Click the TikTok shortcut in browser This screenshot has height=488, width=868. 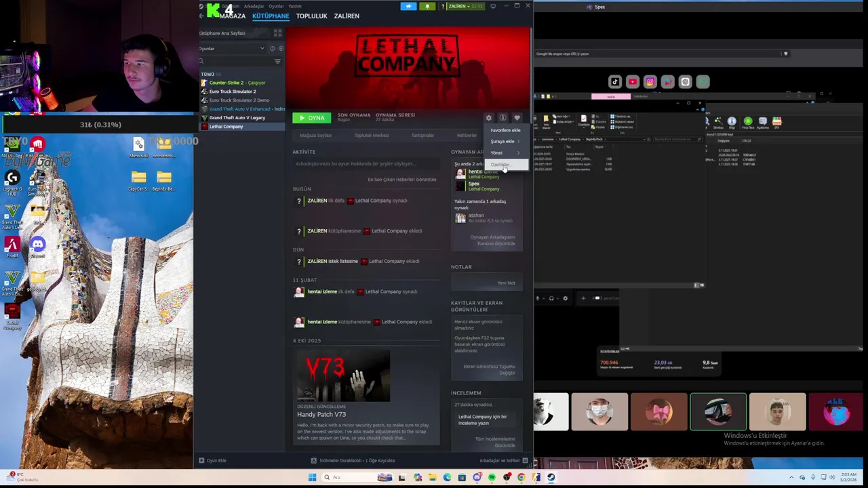(615, 82)
